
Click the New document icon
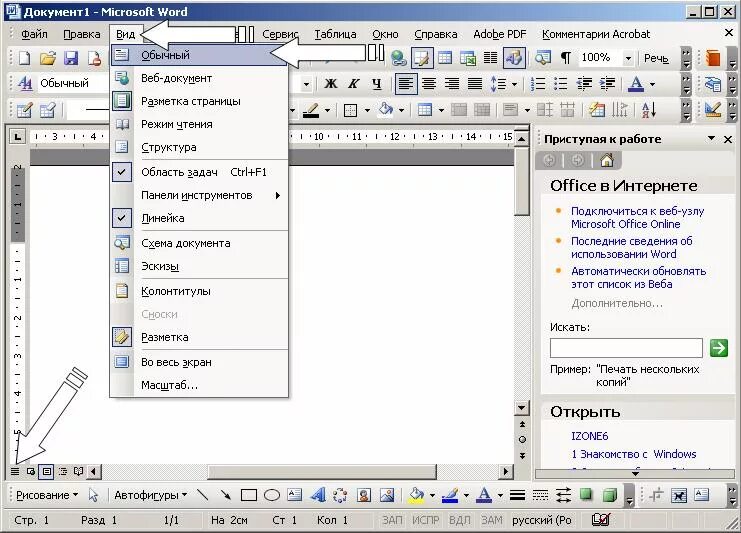tap(24, 58)
